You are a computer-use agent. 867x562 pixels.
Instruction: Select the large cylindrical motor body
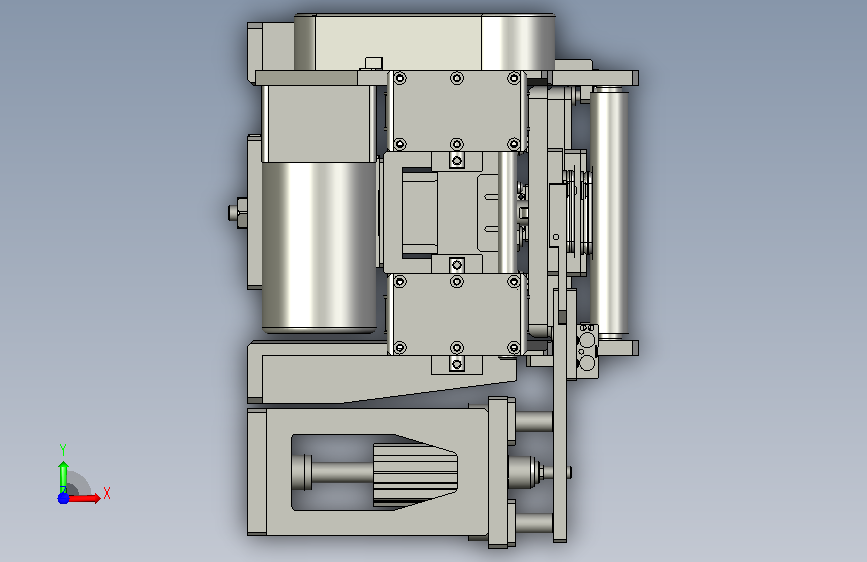coord(319,247)
